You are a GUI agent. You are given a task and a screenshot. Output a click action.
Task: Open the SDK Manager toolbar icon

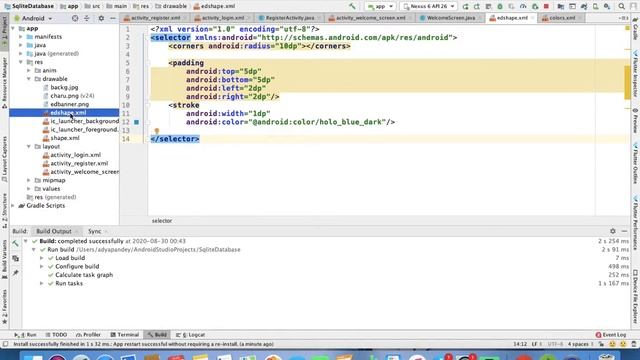click(607, 6)
